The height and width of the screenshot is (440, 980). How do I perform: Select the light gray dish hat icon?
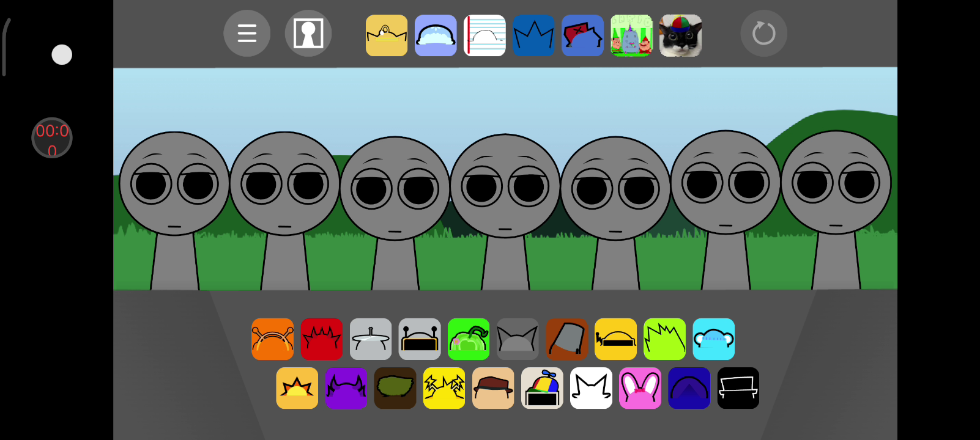[x=371, y=339]
